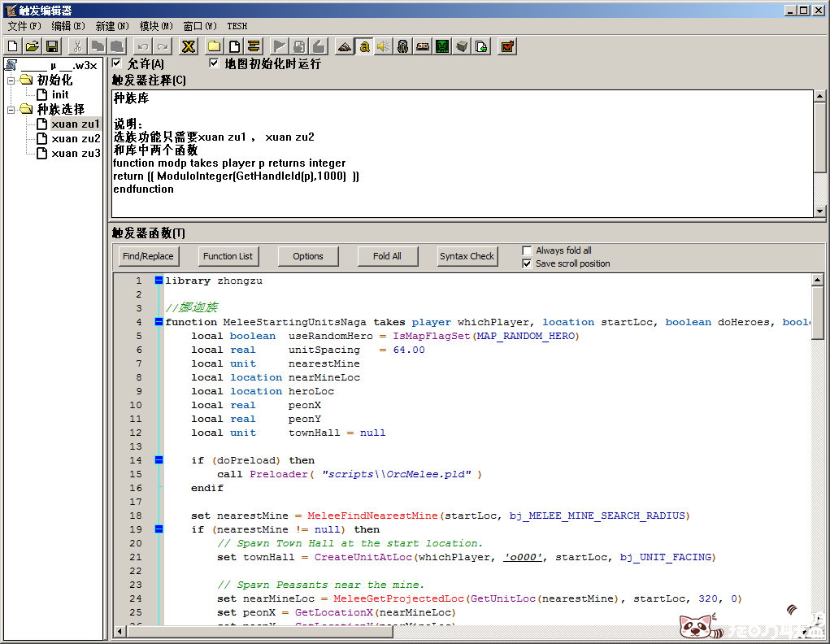Click the Open file folder icon
The height and width of the screenshot is (644, 830).
pos(32,46)
